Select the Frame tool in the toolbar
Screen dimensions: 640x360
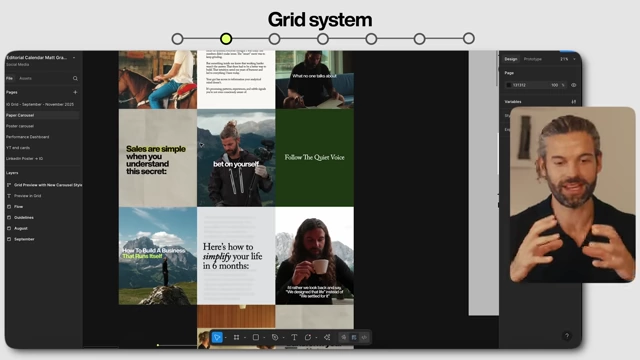pos(236,337)
